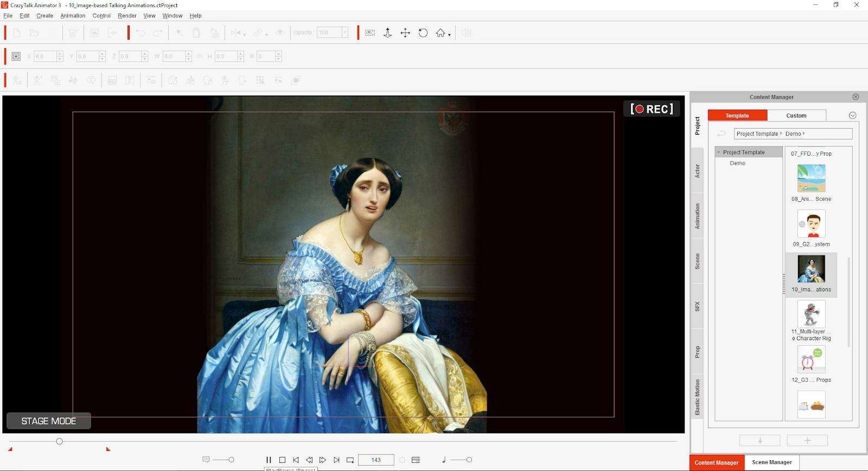The width and height of the screenshot is (868, 471).
Task: Switch to the Custom tab
Action: (796, 116)
